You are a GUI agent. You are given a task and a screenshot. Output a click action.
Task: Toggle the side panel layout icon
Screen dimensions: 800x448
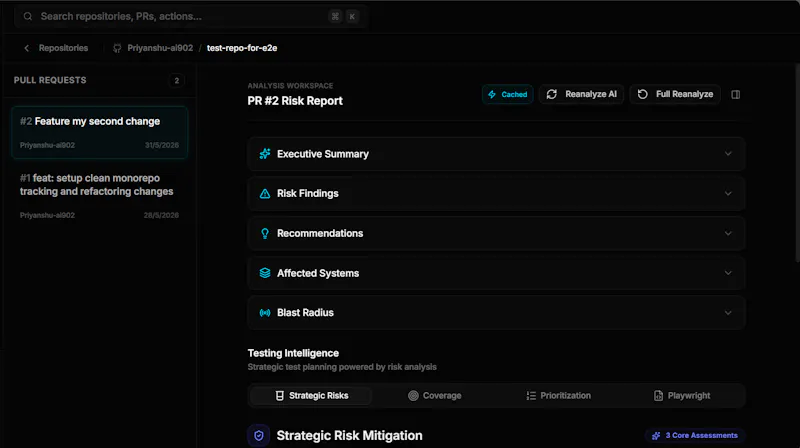coord(736,94)
